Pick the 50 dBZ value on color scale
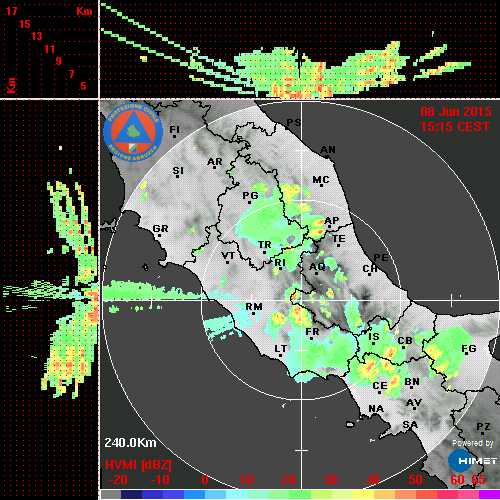 [415, 480]
